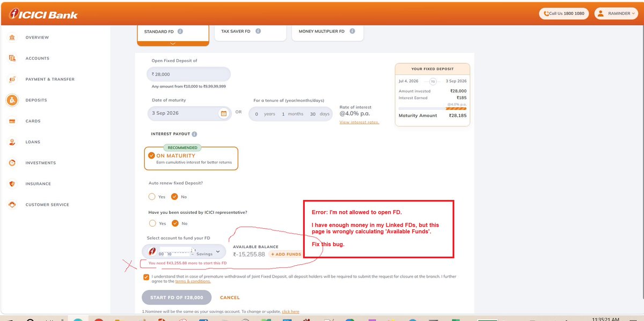Click the Interest Payout info icon
The width and height of the screenshot is (644, 321).
pyautogui.click(x=194, y=134)
